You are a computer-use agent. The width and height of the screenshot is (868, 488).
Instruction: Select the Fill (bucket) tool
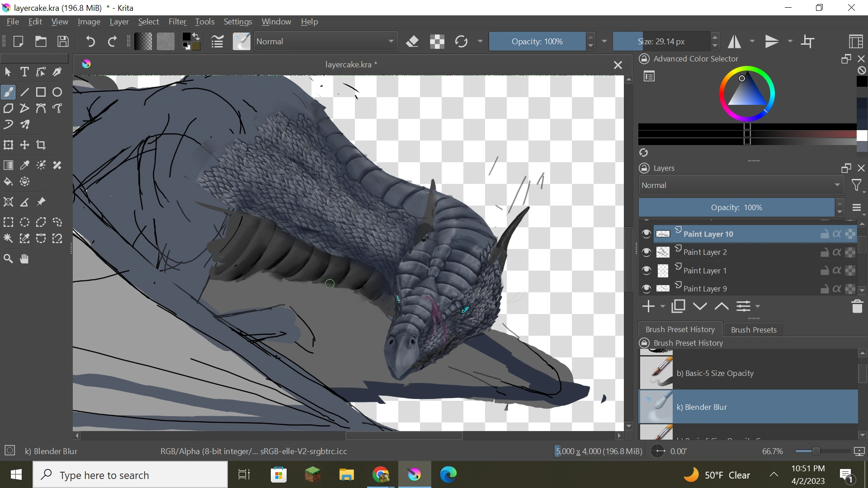tap(8, 182)
